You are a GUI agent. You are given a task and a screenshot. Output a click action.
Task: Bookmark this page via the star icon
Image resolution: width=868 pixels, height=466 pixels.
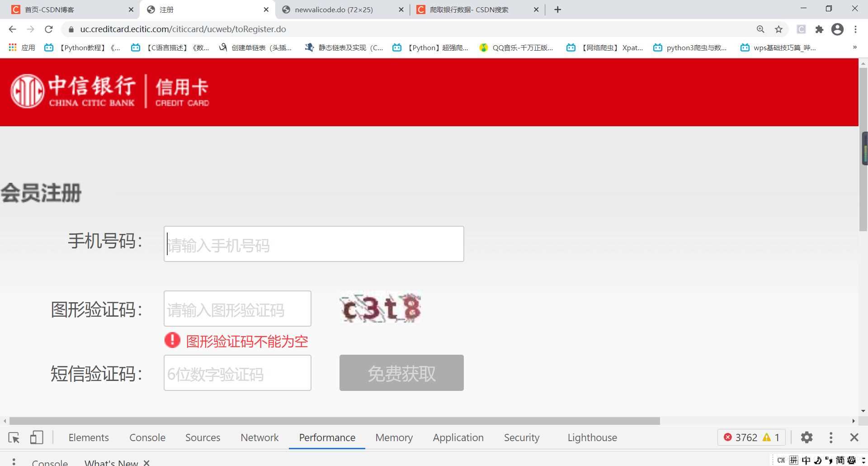coord(779,29)
